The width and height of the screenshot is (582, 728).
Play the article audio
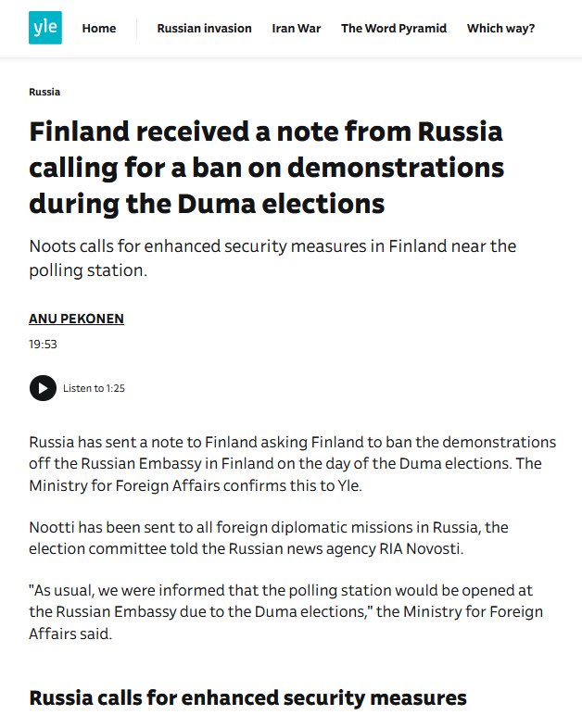pyautogui.click(x=43, y=388)
